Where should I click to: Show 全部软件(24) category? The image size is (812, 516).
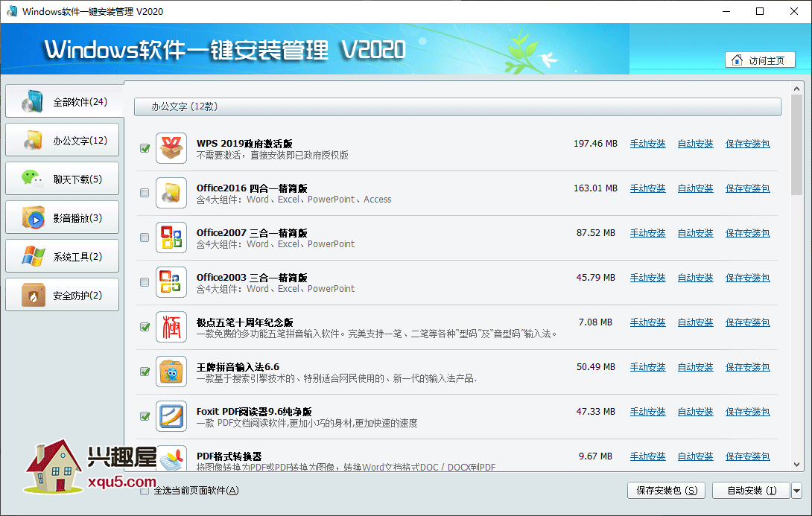pyautogui.click(x=64, y=101)
